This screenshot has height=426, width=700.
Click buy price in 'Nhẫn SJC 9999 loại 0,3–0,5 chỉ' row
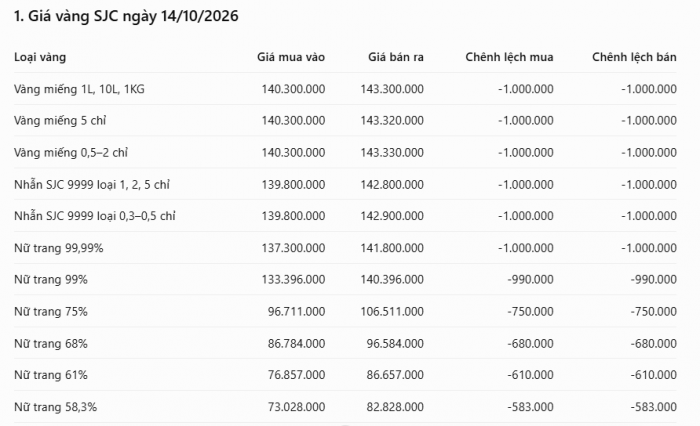(x=293, y=216)
